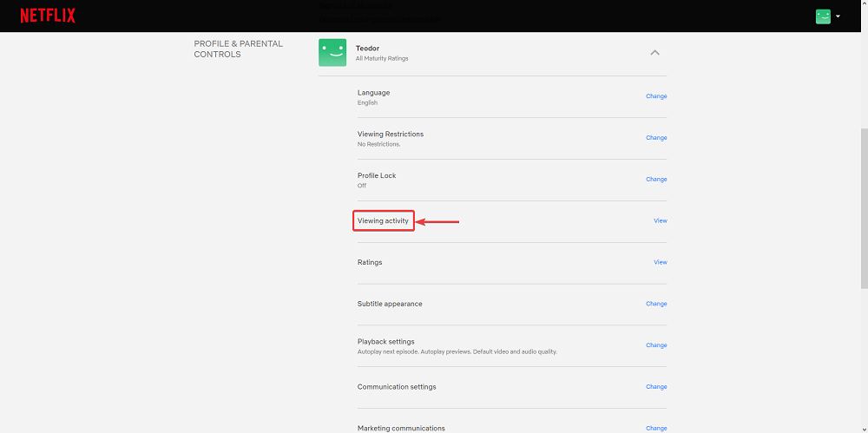This screenshot has height=433, width=868.
Task: Change Playback settings
Action: pyautogui.click(x=656, y=345)
